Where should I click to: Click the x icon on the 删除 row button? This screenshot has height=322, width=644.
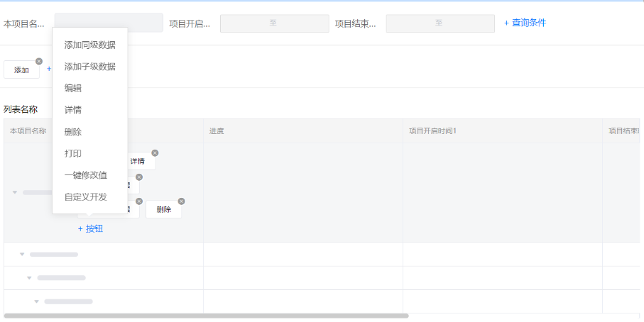tap(181, 201)
